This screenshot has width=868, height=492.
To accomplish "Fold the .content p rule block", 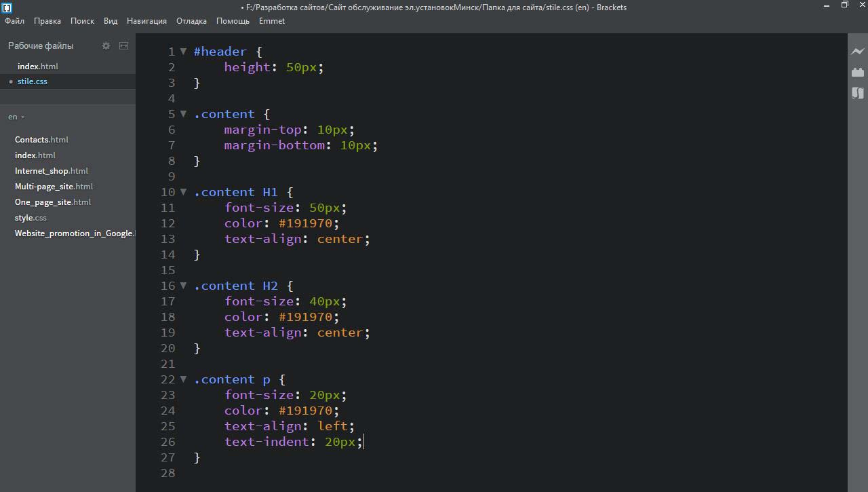I will point(183,379).
